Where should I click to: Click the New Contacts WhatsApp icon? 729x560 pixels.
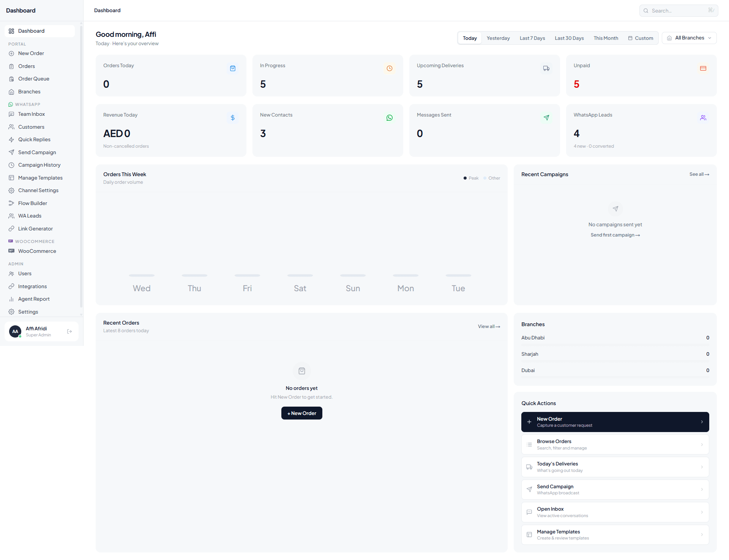(390, 118)
